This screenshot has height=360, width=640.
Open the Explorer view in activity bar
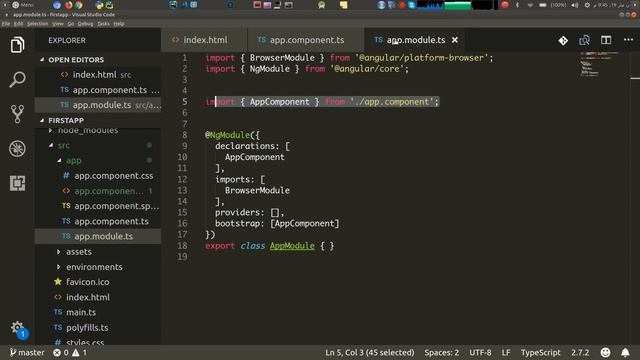(17, 45)
